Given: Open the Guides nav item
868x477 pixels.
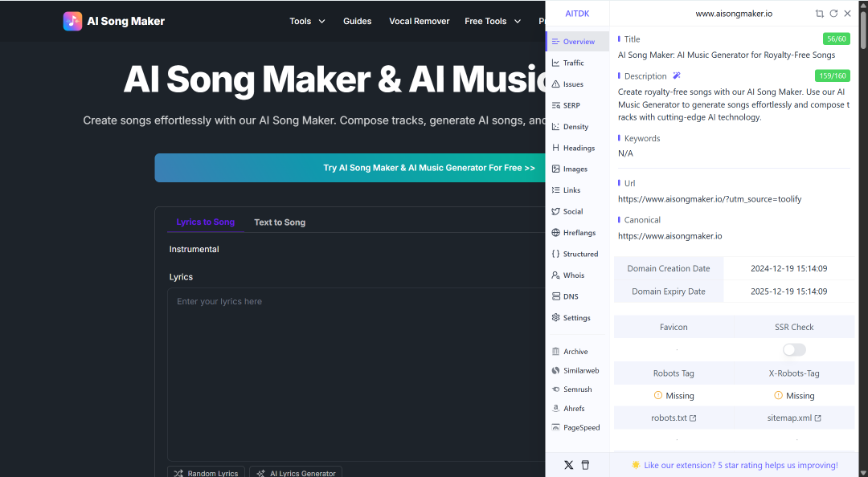Looking at the screenshot, I should 357,21.
